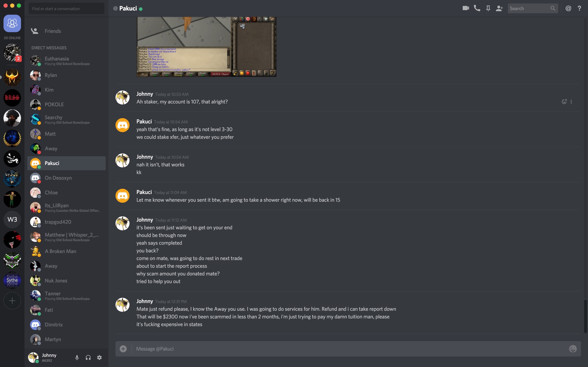Open more options on Johnny's 10:53 message
588x367 pixels.
click(x=571, y=102)
